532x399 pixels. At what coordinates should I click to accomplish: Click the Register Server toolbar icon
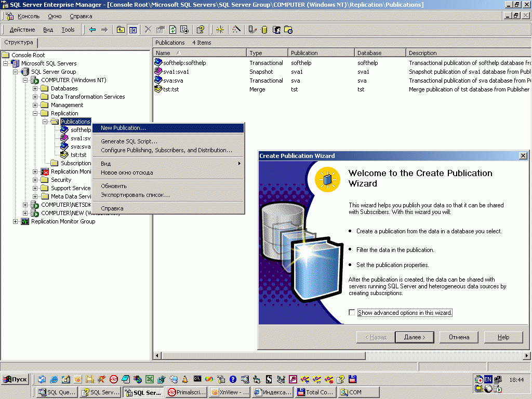pos(252,30)
